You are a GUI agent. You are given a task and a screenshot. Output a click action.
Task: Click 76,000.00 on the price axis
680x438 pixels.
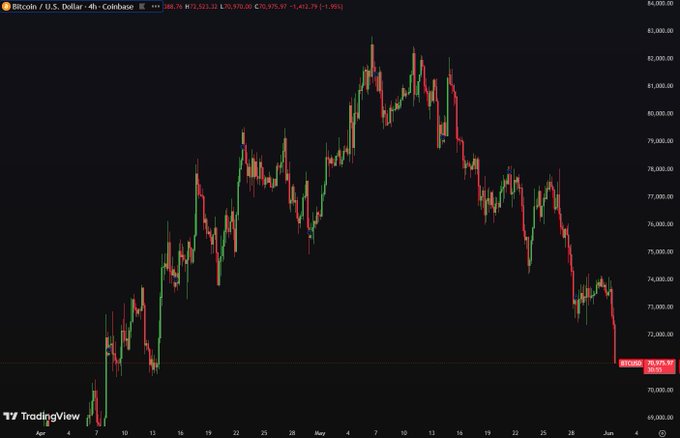point(660,224)
